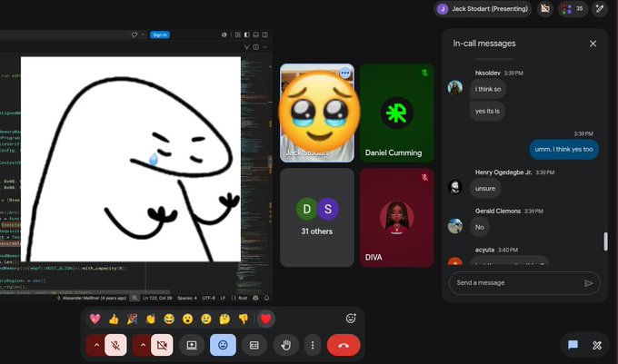
Task: Open more options three-dot menu
Action: tap(313, 345)
